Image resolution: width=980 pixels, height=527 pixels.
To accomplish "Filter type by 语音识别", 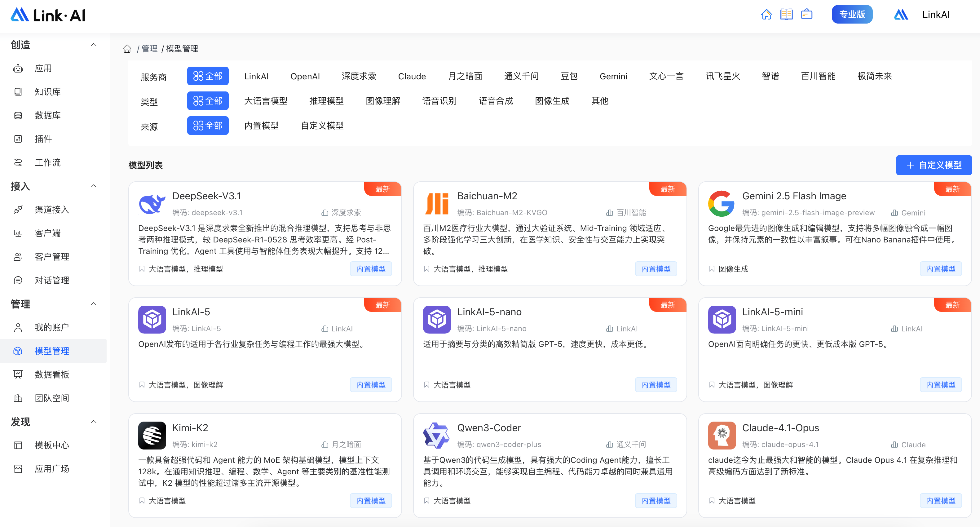I will 439,101.
